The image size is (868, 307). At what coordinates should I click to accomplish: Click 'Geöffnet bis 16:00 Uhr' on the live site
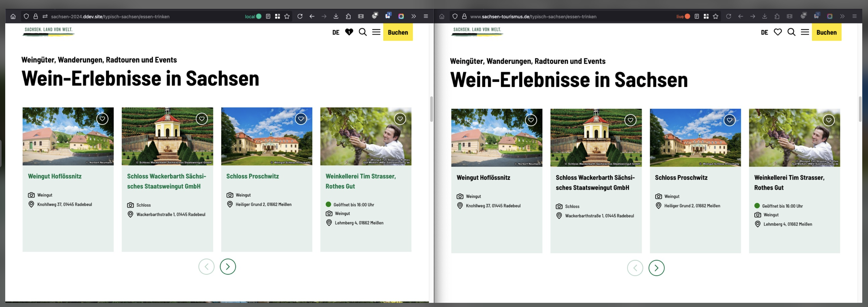[782, 206]
